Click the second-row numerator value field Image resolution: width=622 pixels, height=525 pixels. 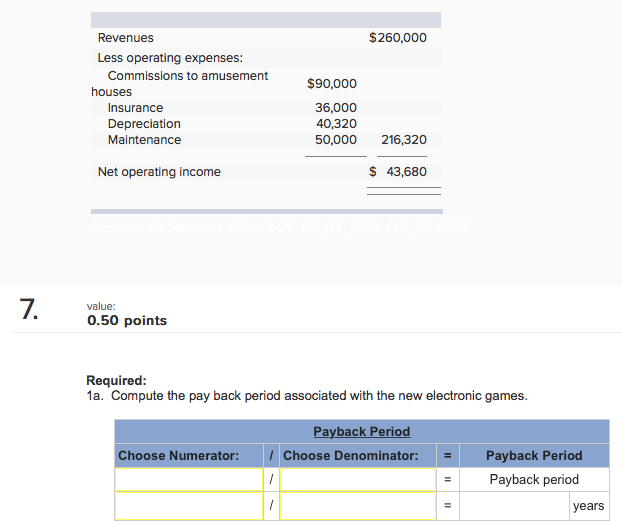[189, 506]
